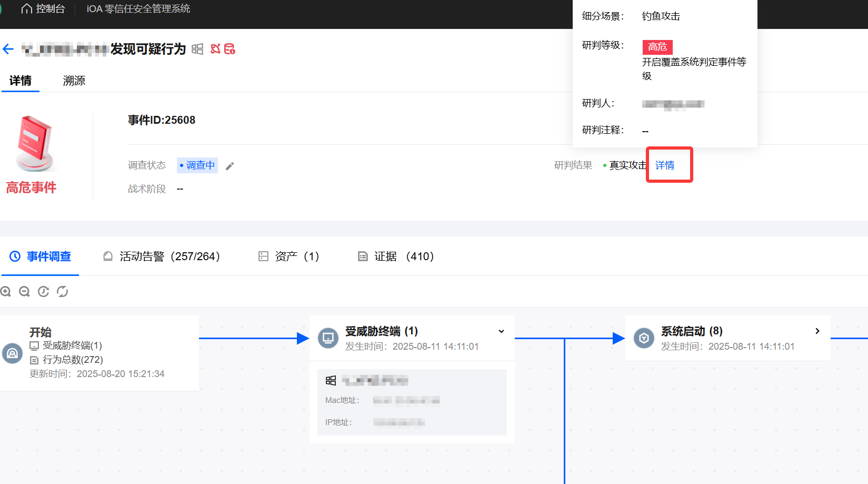Click the 高危事件 red server thumbnail
868x484 pixels.
[34, 144]
